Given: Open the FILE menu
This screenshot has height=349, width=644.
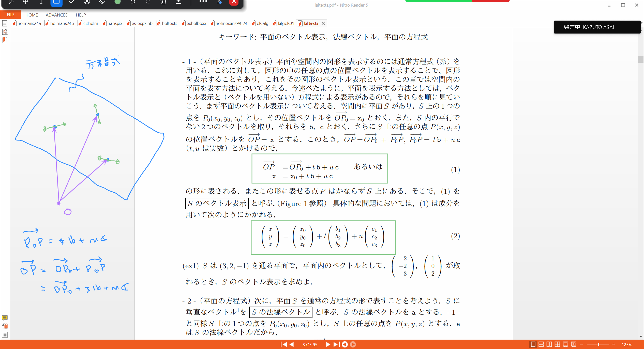Looking at the screenshot, I should coord(10,15).
